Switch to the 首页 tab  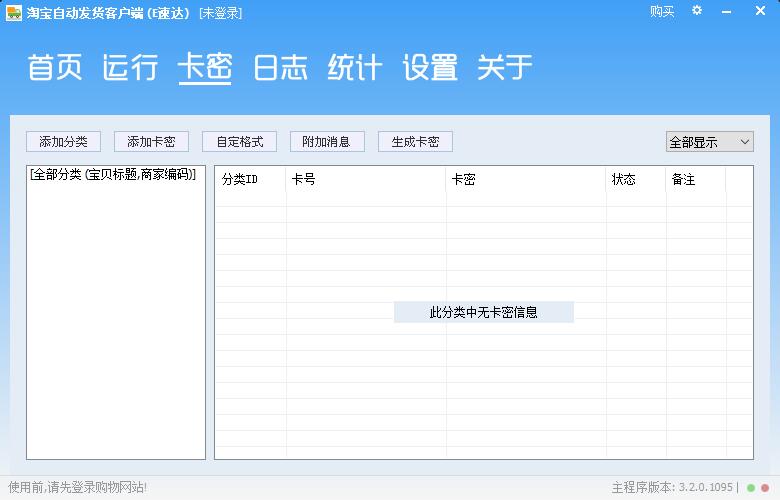(54, 68)
